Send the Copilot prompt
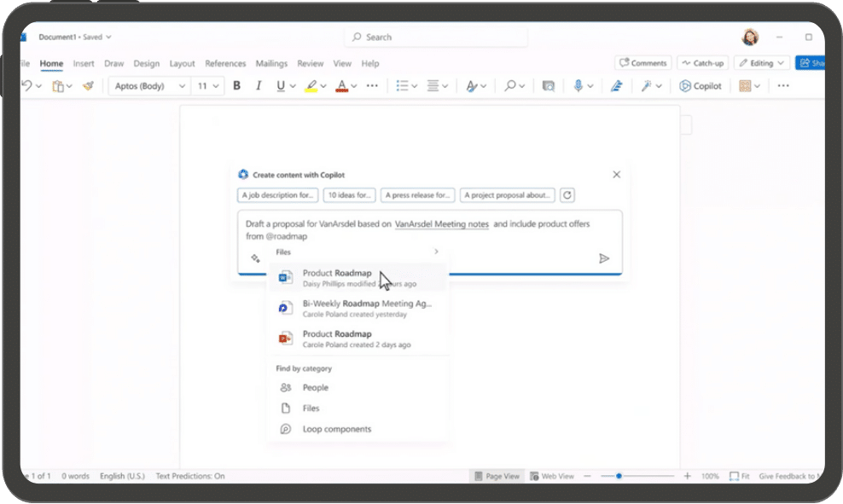The width and height of the screenshot is (843, 504). tap(604, 258)
